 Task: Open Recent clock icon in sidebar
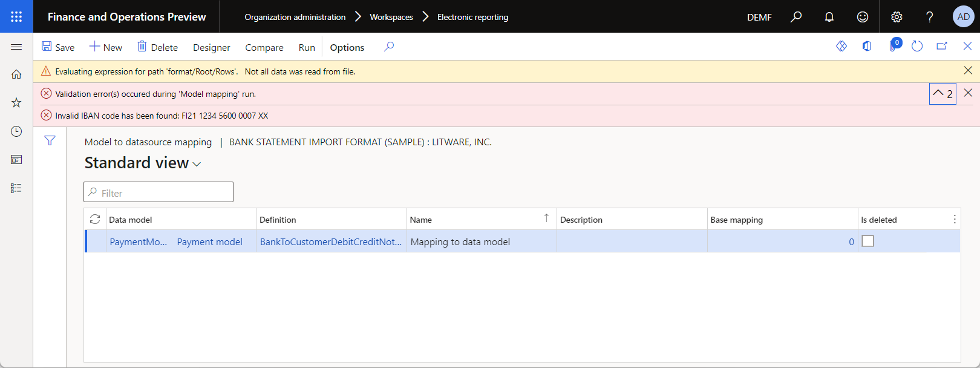16,131
